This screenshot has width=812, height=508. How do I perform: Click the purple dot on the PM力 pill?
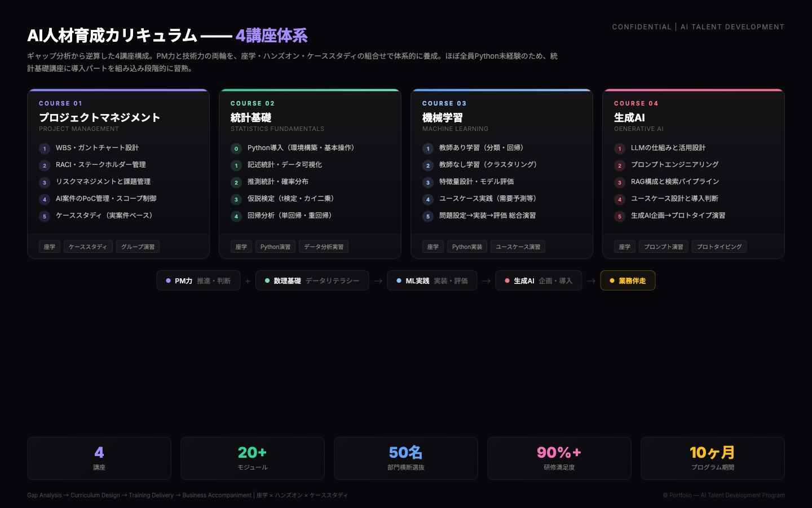(167, 281)
